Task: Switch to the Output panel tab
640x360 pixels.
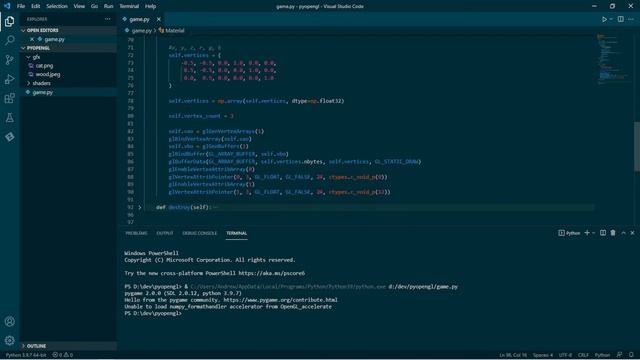Action: click(165, 233)
